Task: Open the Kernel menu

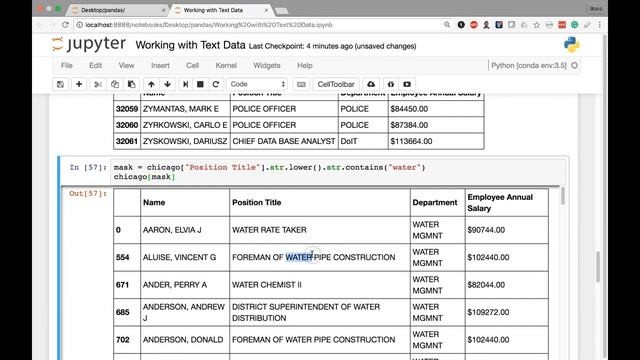Action: [x=226, y=65]
